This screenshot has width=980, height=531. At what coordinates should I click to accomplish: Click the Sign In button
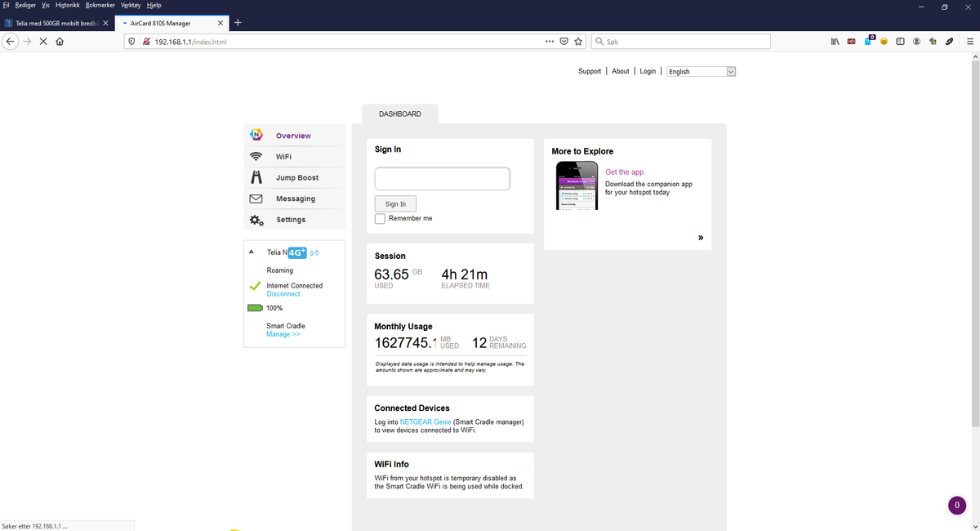(395, 203)
